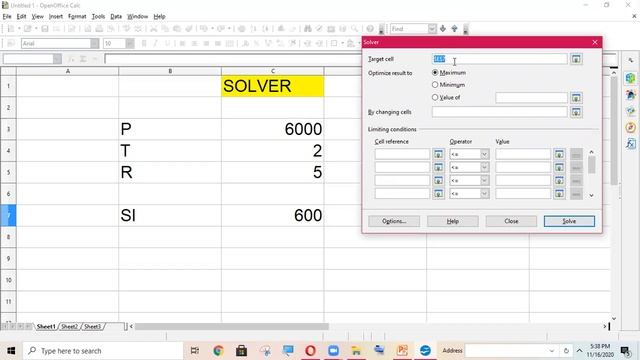
Task: Switch to the Sheet2 tab
Action: click(x=69, y=327)
